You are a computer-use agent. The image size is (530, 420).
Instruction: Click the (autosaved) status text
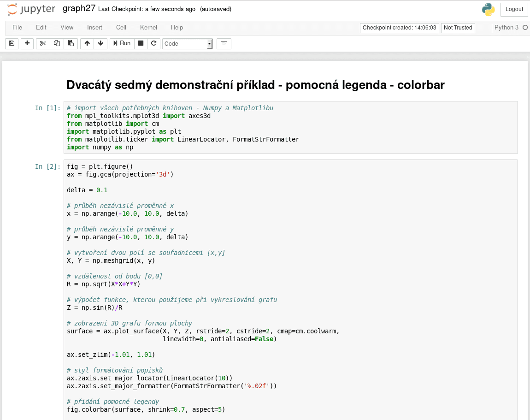216,9
